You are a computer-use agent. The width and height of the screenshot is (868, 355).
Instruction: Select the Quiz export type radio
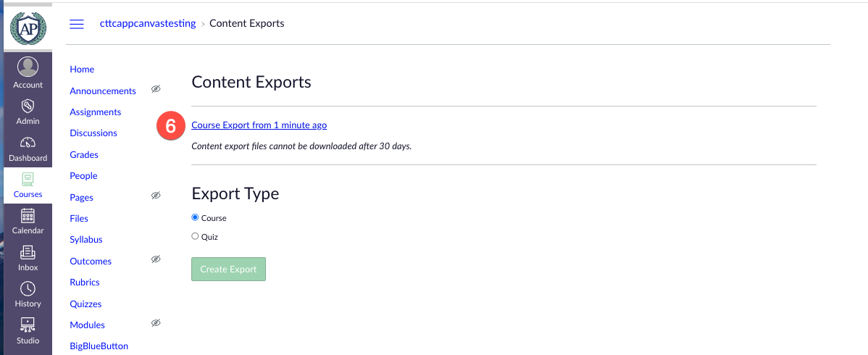tap(195, 236)
